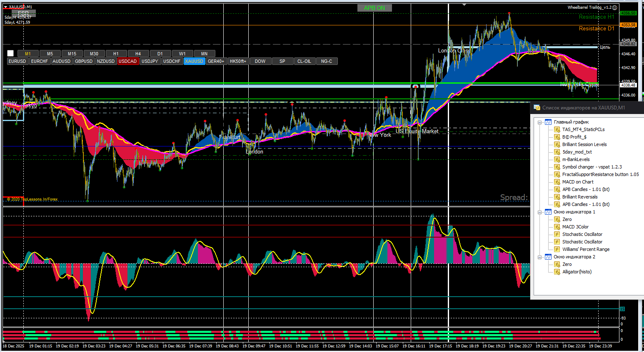Select the Brilliant Session Levels indicator icon
The width and height of the screenshot is (644, 352).
click(557, 144)
